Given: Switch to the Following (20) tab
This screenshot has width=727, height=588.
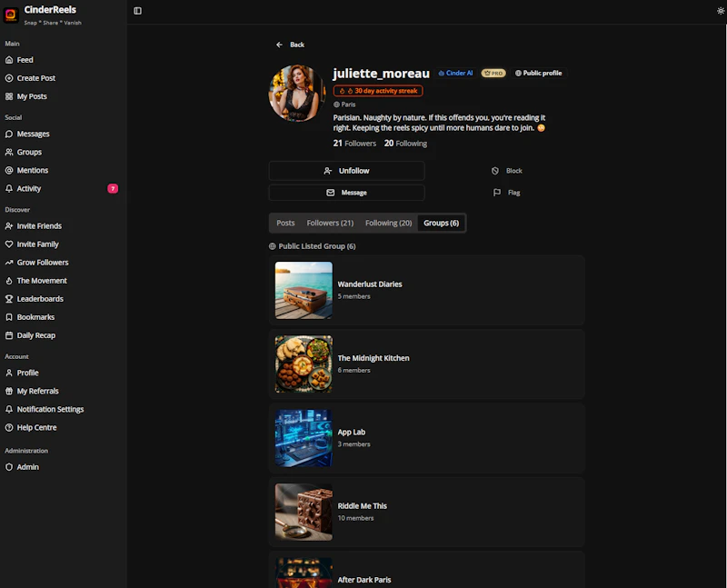Looking at the screenshot, I should click(389, 223).
